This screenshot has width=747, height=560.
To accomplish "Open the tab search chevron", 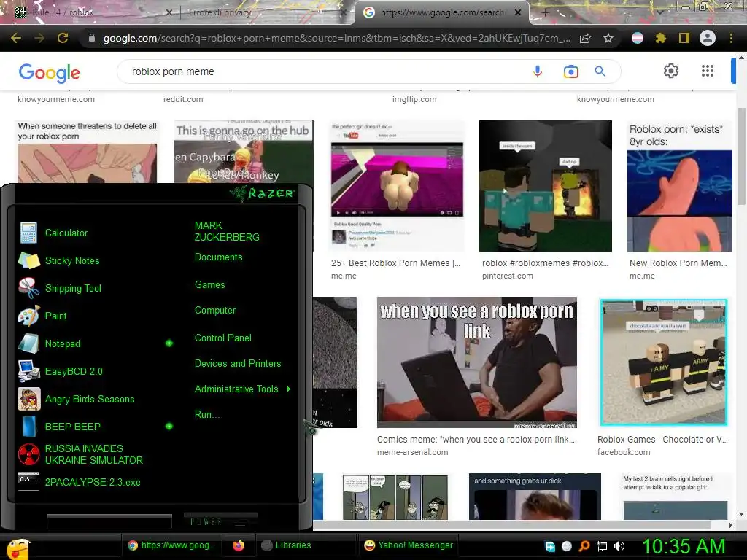I will click(660, 12).
